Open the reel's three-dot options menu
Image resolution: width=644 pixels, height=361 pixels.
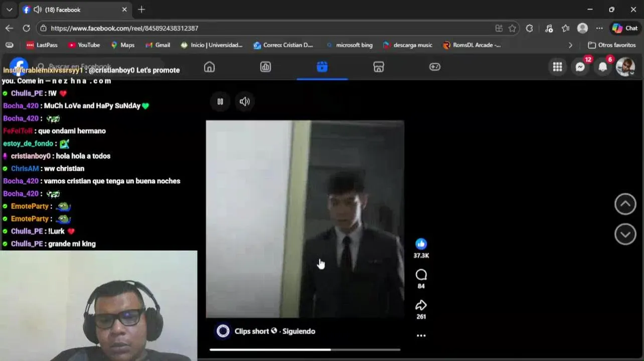point(421,335)
